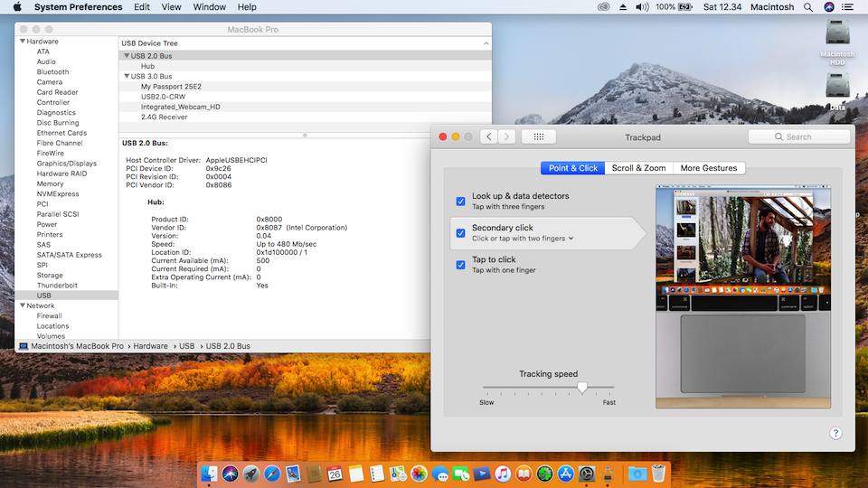Collapse the USB 3.0 Bus tree node

[127, 77]
